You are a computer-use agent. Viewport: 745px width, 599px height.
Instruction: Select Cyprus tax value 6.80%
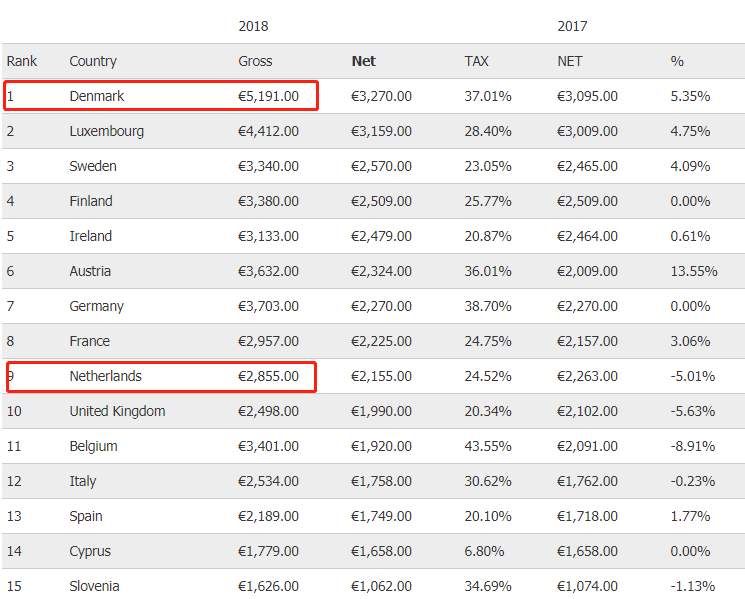[x=485, y=551]
